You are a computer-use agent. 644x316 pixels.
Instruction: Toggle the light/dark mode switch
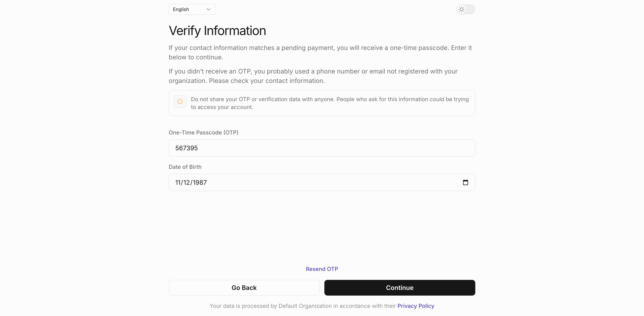tap(465, 9)
